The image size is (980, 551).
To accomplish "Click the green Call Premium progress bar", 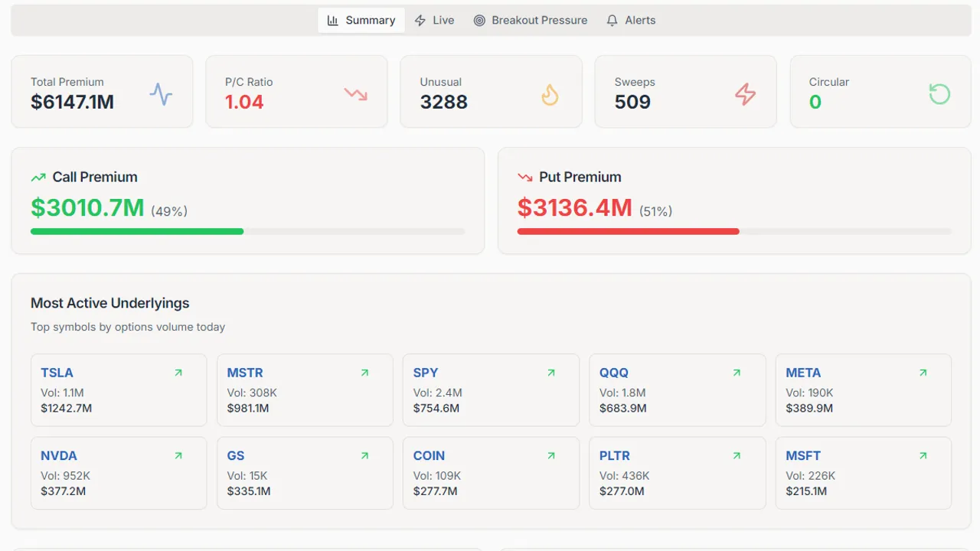I will 137,231.
